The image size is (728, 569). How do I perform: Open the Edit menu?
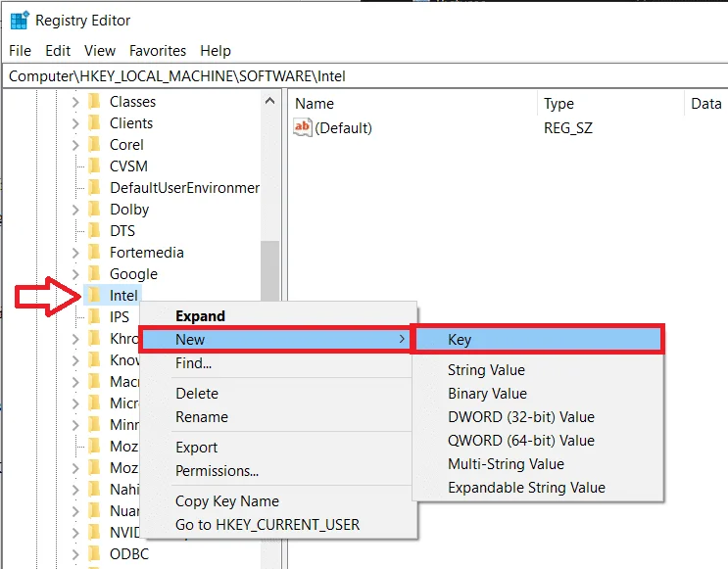(58, 51)
